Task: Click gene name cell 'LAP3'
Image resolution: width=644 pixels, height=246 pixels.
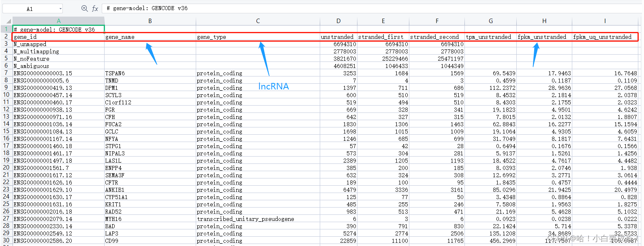Action: (x=150, y=233)
